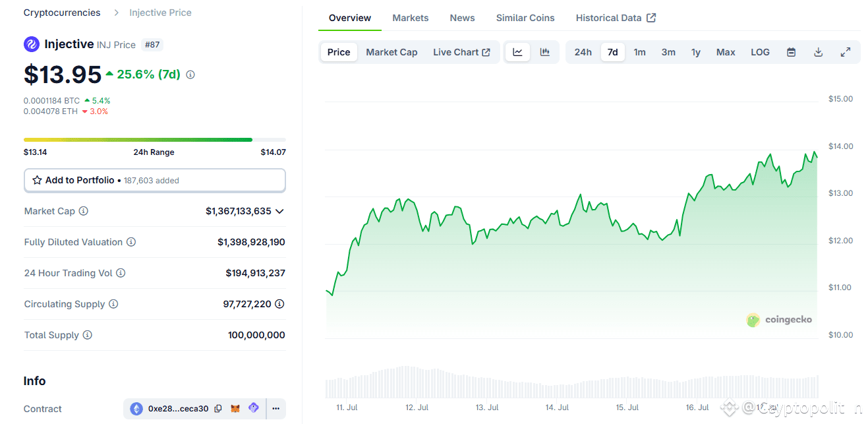This screenshot has width=868, height=424.
Task: Click info icon next to 25.6% (7d)
Action: [190, 75]
